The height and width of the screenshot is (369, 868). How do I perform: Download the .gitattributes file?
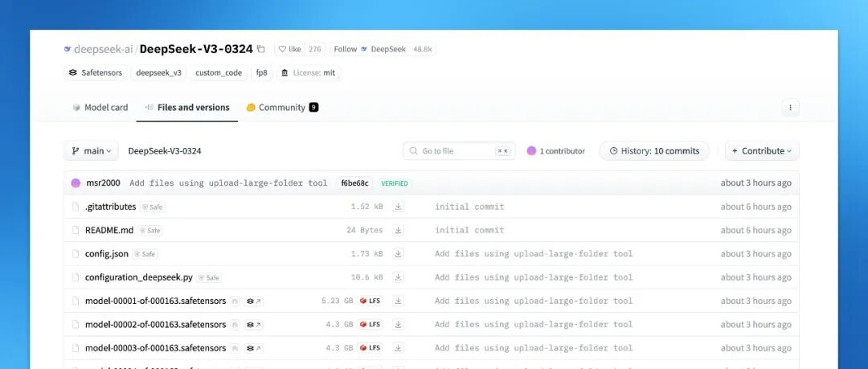pos(398,207)
